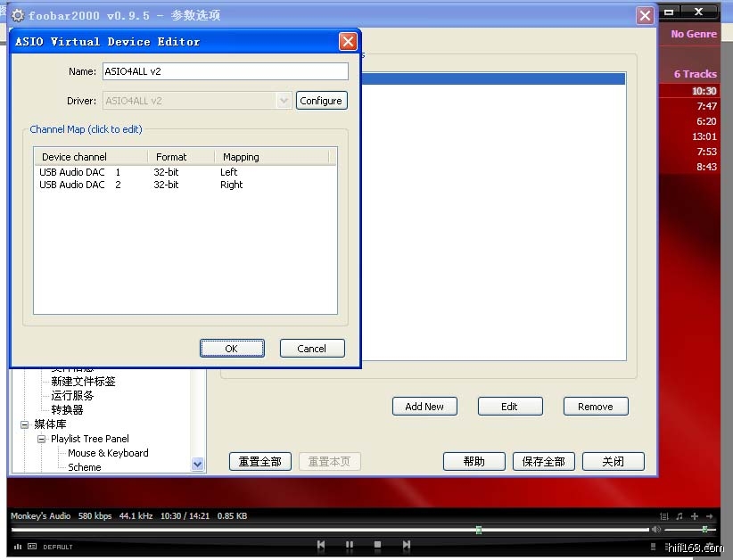733x560 pixels.
Task: Click the spectrum bars icon bottom-left
Action: (x=18, y=547)
